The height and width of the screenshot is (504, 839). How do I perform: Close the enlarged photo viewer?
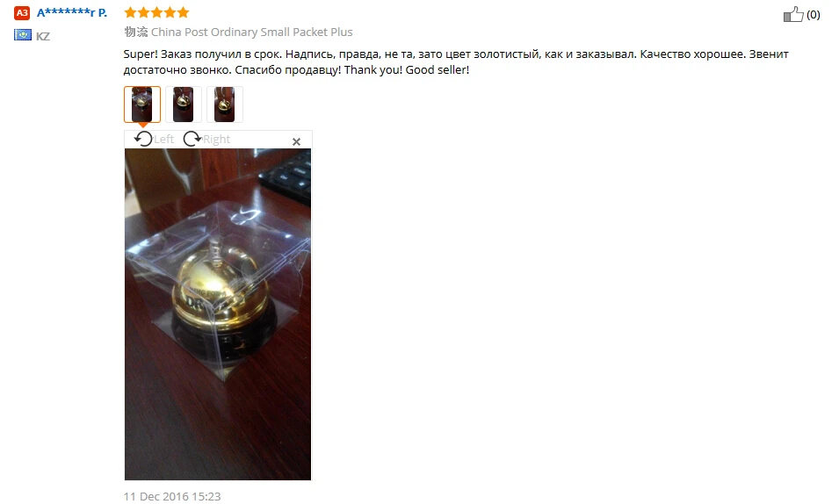(296, 141)
